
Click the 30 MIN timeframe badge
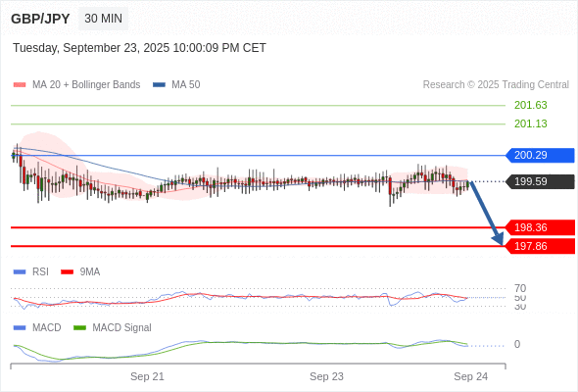(103, 18)
